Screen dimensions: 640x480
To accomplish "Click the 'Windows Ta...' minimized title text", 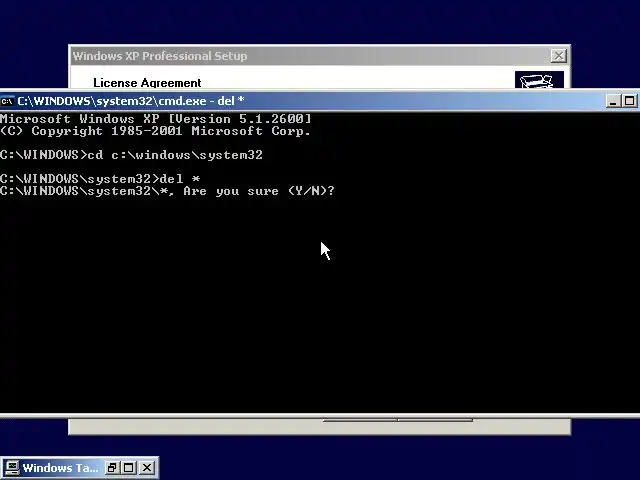I will pos(60,468).
